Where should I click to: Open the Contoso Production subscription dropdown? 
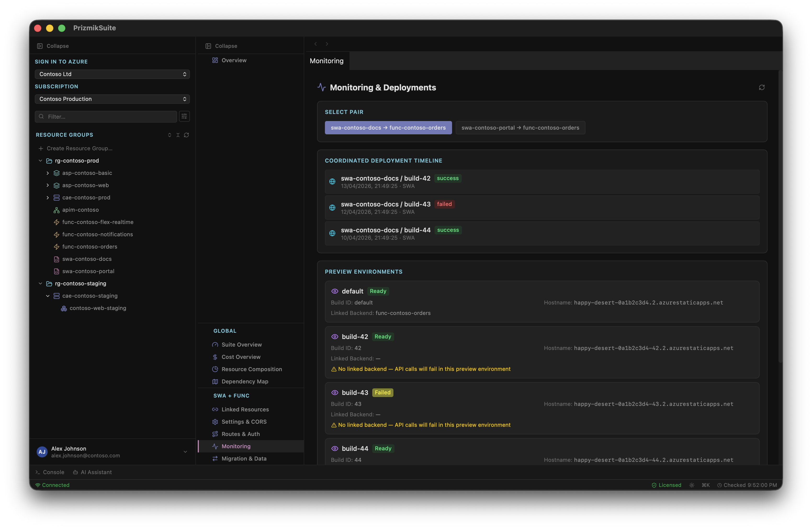point(112,99)
